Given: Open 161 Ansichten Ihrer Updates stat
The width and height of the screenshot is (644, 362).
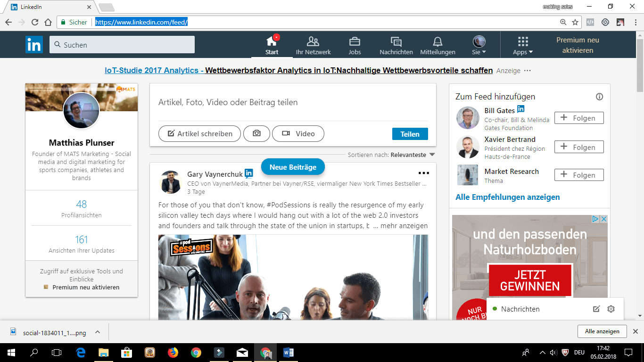Looking at the screenshot, I should pos(82,244).
